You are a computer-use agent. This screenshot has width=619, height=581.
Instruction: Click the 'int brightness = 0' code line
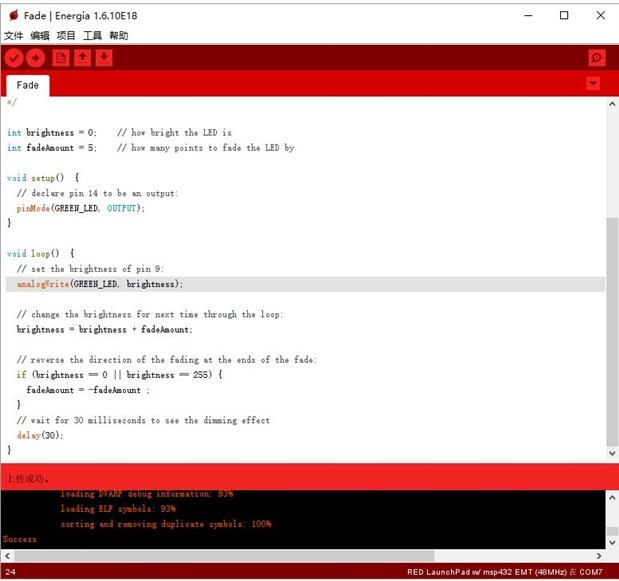[x=119, y=133]
